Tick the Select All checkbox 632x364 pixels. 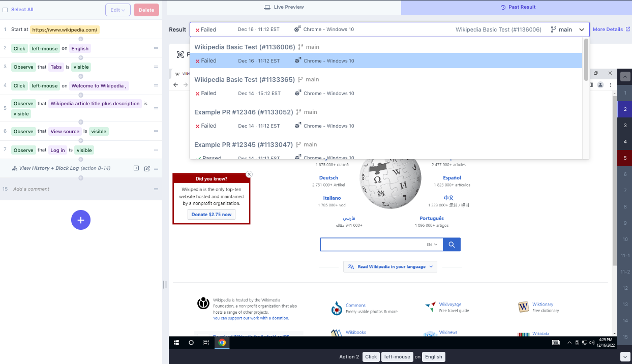coord(5,10)
